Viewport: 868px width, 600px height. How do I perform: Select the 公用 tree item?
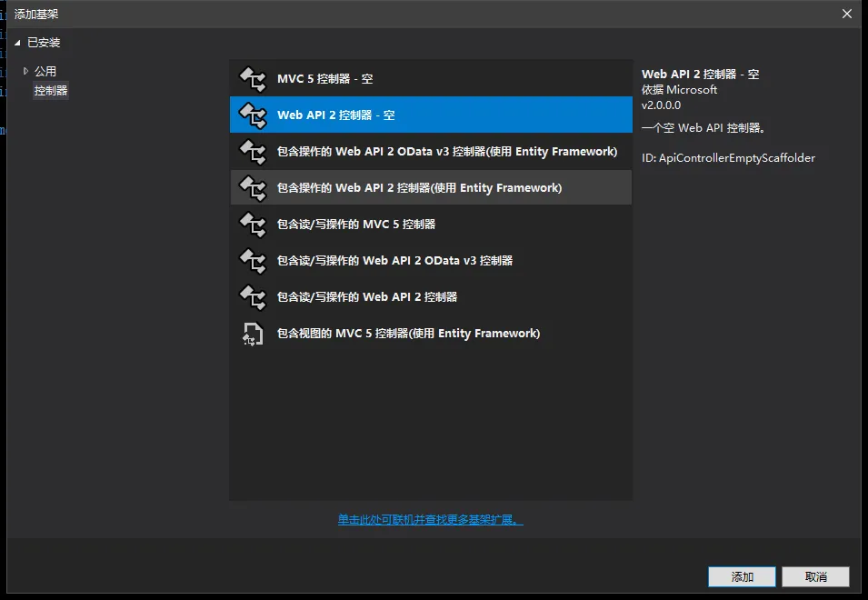click(45, 72)
